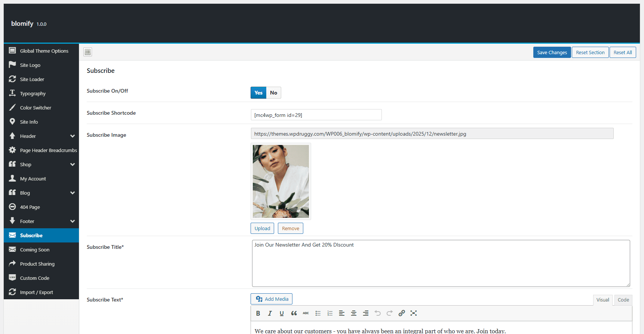The image size is (644, 334).
Task: Switch editor to Code tab
Action: 623,300
